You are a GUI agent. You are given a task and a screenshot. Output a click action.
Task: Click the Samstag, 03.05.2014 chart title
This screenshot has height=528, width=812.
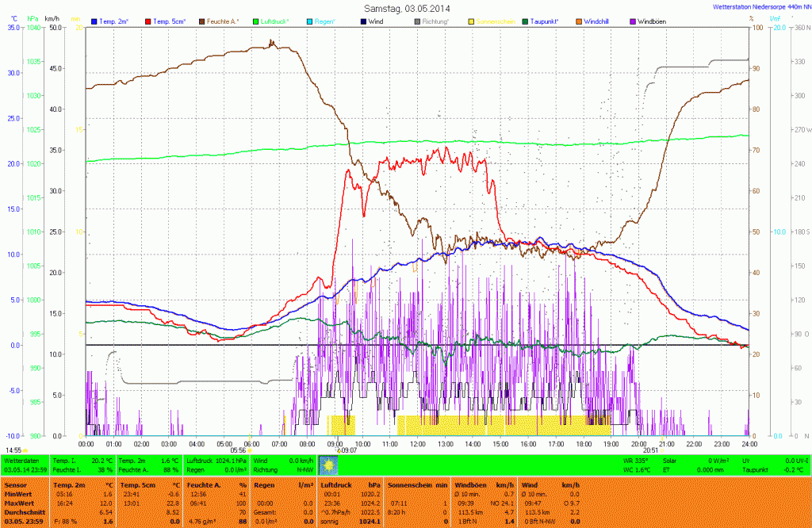click(x=405, y=8)
